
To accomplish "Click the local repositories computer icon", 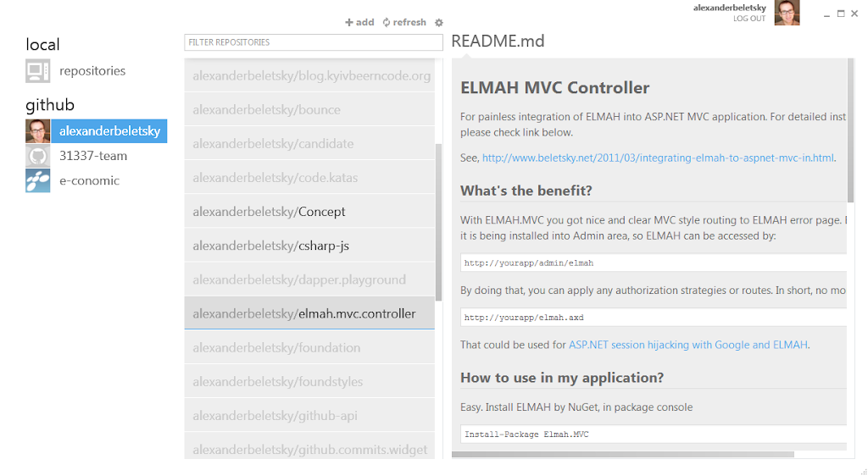I will (37, 71).
